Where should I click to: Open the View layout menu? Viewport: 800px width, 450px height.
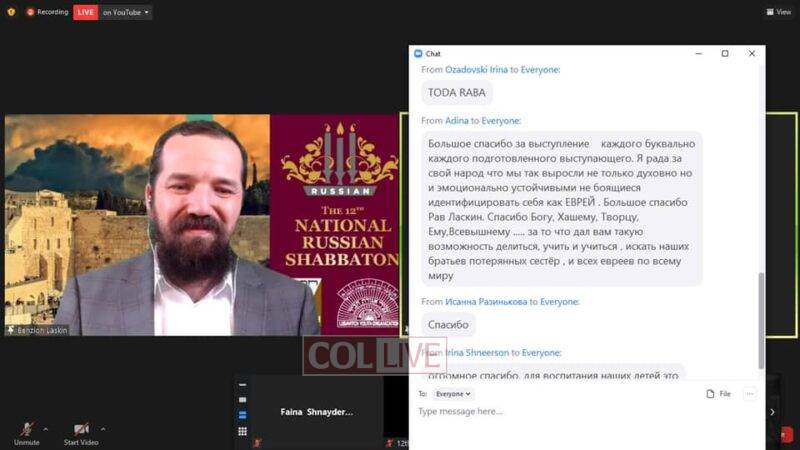[779, 12]
